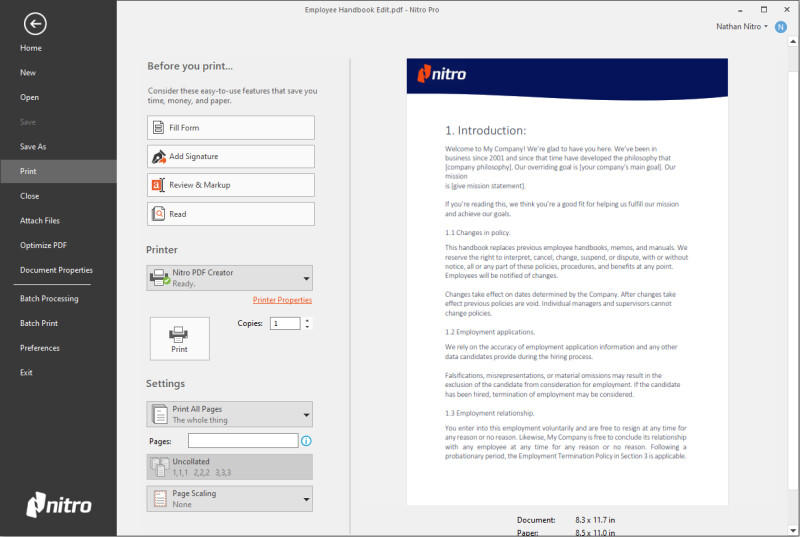Increase the Copies count with up arrow
This screenshot has height=537, width=800.
click(307, 320)
